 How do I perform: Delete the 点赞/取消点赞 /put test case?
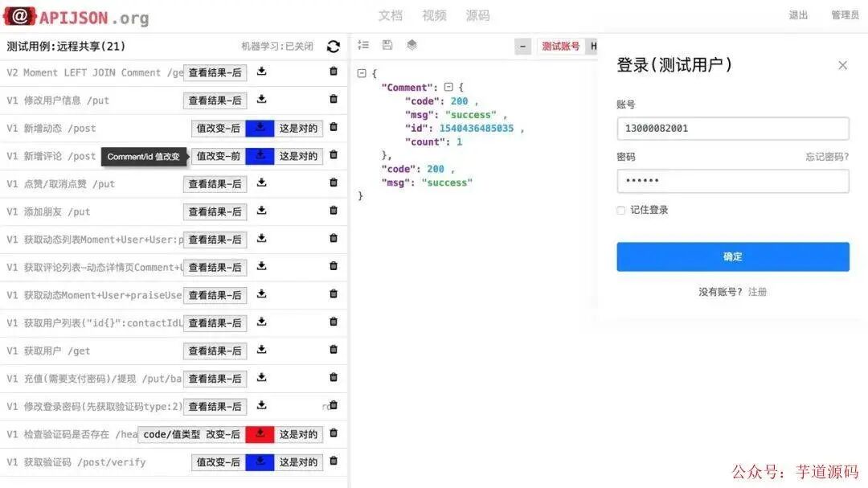tap(334, 182)
